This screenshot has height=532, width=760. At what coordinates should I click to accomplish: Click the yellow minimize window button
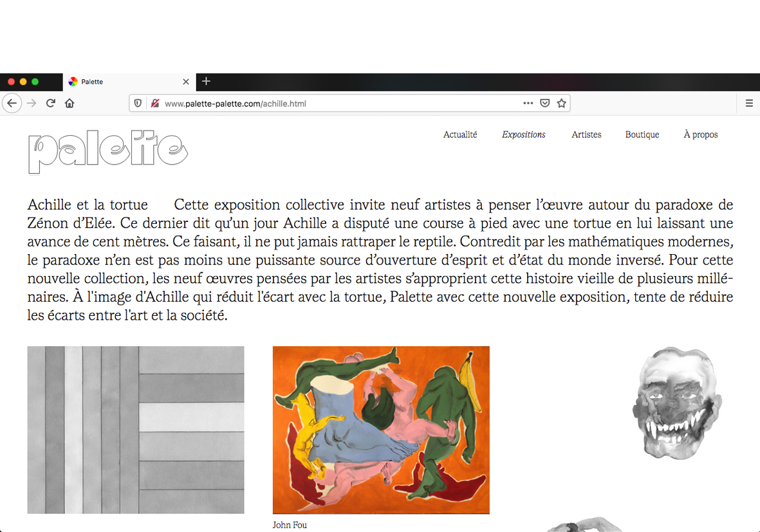click(23, 82)
